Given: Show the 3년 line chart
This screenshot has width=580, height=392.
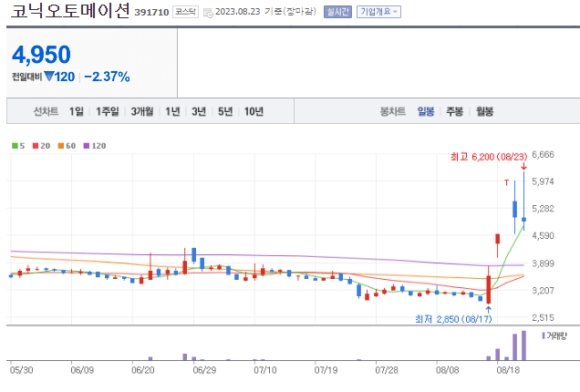Looking at the screenshot, I should pyautogui.click(x=199, y=111).
